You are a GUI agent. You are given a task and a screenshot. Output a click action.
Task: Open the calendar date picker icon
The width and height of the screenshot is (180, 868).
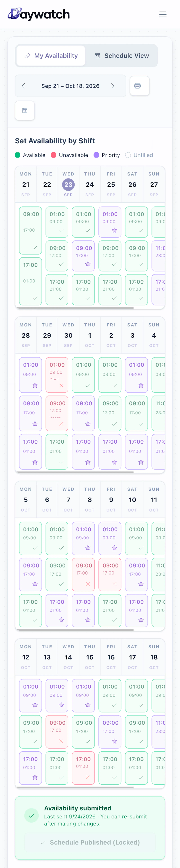25,111
